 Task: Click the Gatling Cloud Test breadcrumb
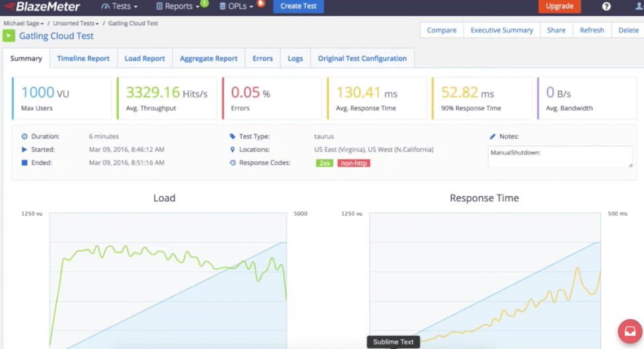[x=133, y=23]
